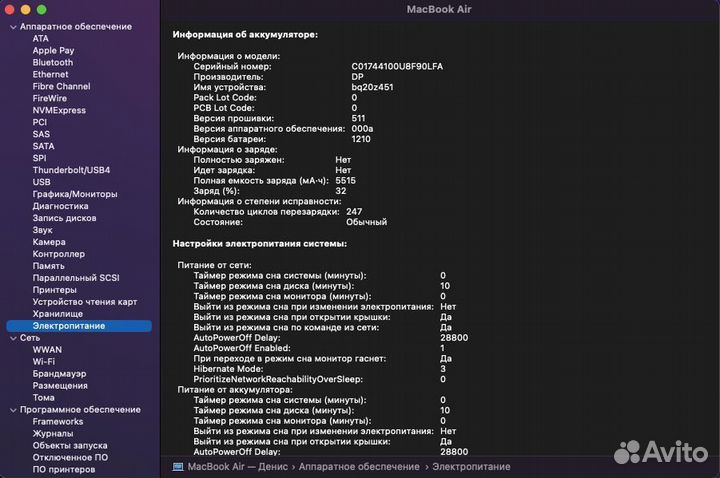Click the laptop icon in the path bar
The width and height of the screenshot is (720, 478).
178,467
